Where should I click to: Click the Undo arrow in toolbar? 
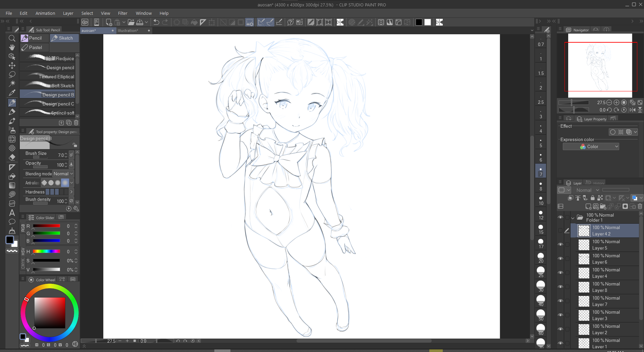tap(156, 22)
